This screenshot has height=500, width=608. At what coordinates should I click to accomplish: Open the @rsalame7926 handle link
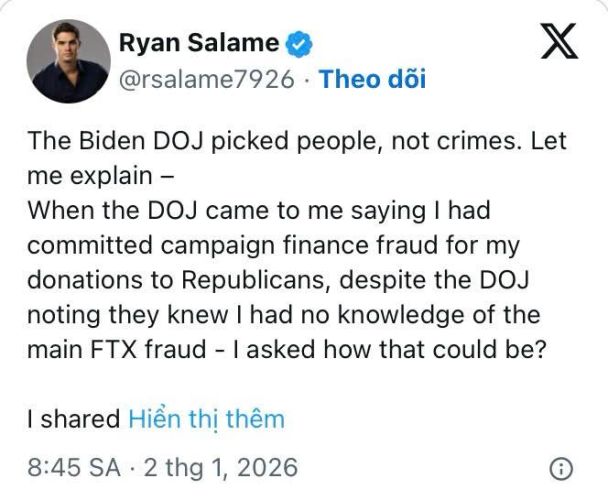tap(207, 79)
